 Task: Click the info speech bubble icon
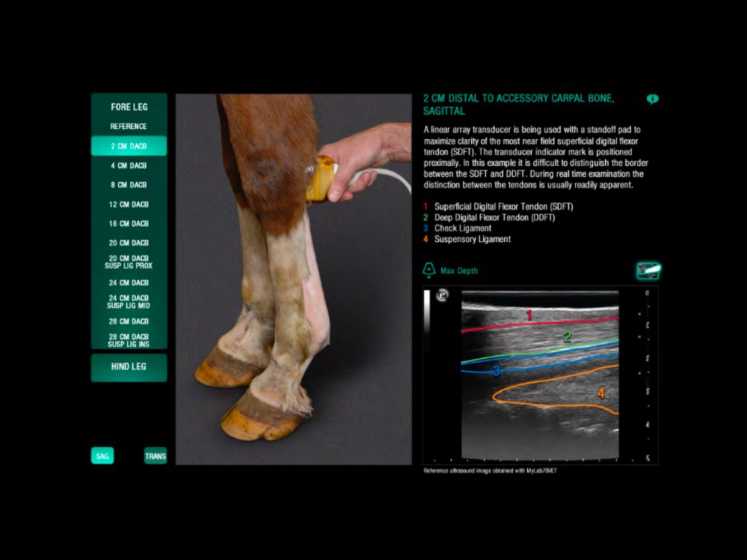652,99
